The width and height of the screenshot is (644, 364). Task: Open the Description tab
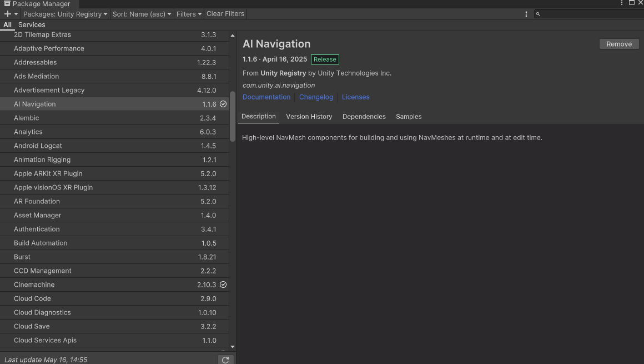click(259, 116)
